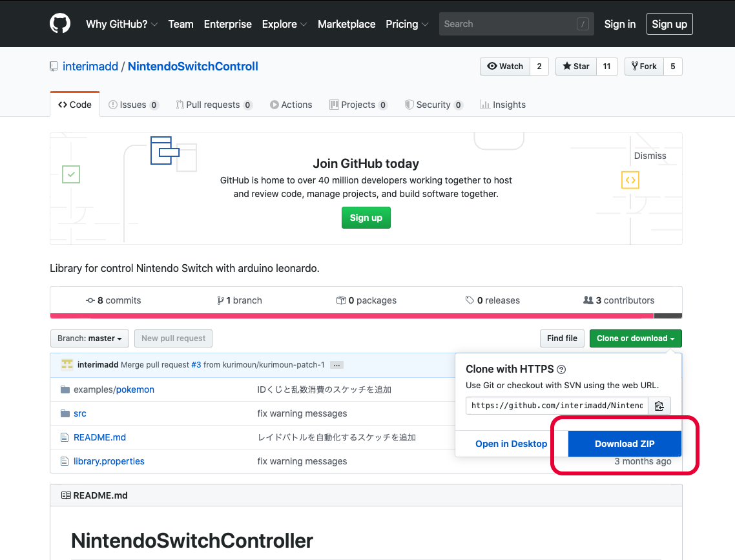Open the Explore dropdown menu
735x560 pixels.
click(x=284, y=24)
